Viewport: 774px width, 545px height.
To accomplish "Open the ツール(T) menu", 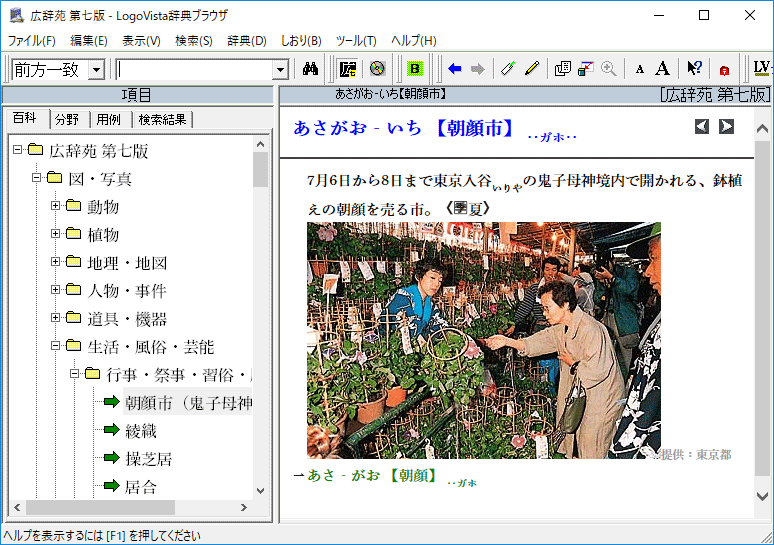I will tap(356, 40).
